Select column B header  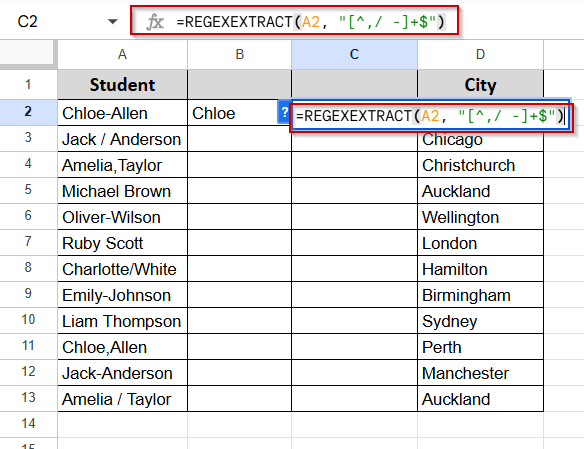coord(239,54)
